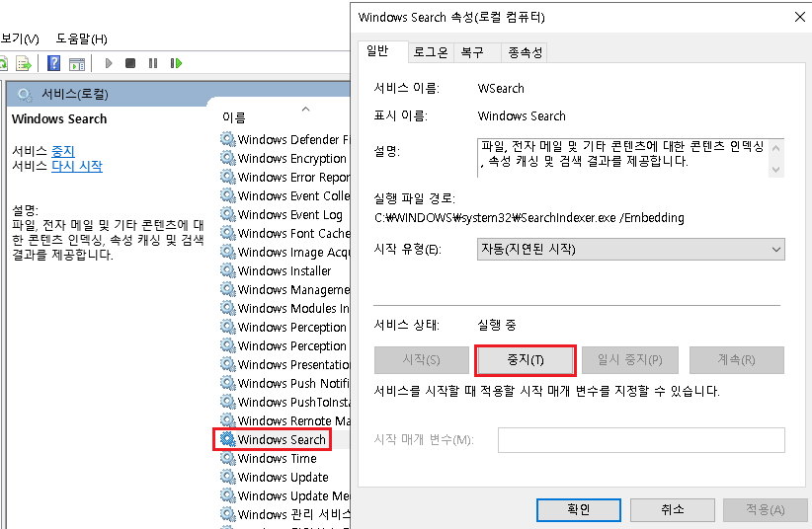
Task: Click the 계속(R) button
Action: coord(736,360)
